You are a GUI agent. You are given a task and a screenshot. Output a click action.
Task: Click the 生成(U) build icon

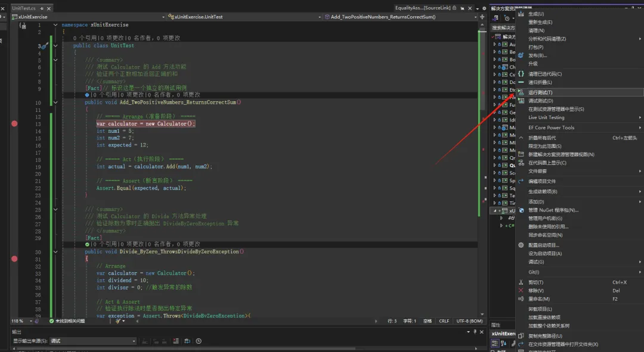(521, 14)
